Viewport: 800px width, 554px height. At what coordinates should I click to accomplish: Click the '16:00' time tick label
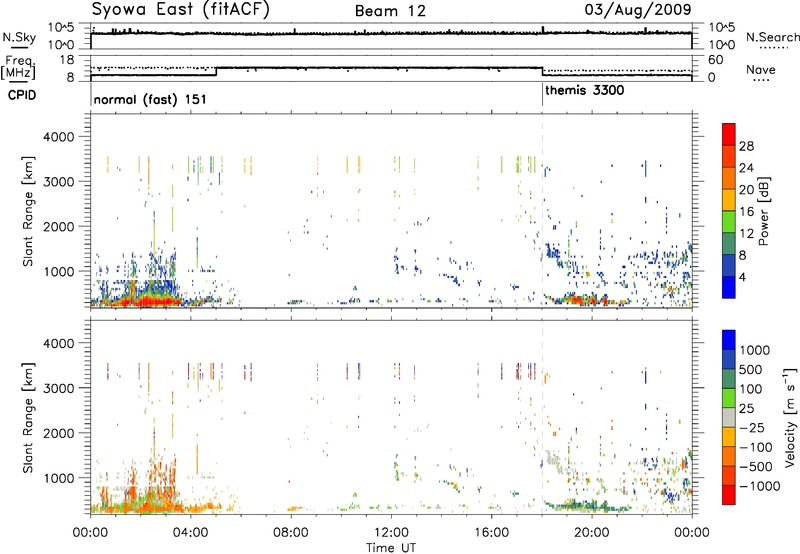pyautogui.click(x=491, y=532)
